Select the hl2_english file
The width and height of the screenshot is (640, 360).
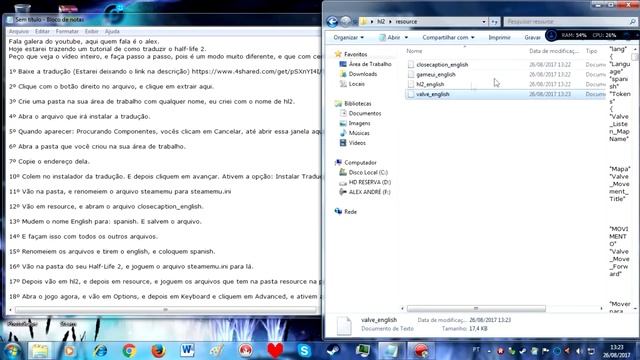point(430,84)
